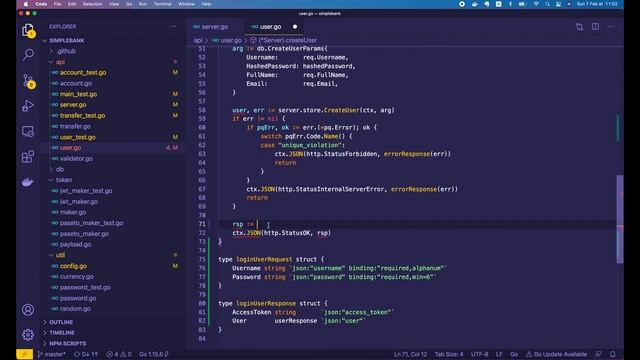640x360 pixels.
Task: Open macOS Spotlight search icon
Action: pyautogui.click(x=547, y=4)
